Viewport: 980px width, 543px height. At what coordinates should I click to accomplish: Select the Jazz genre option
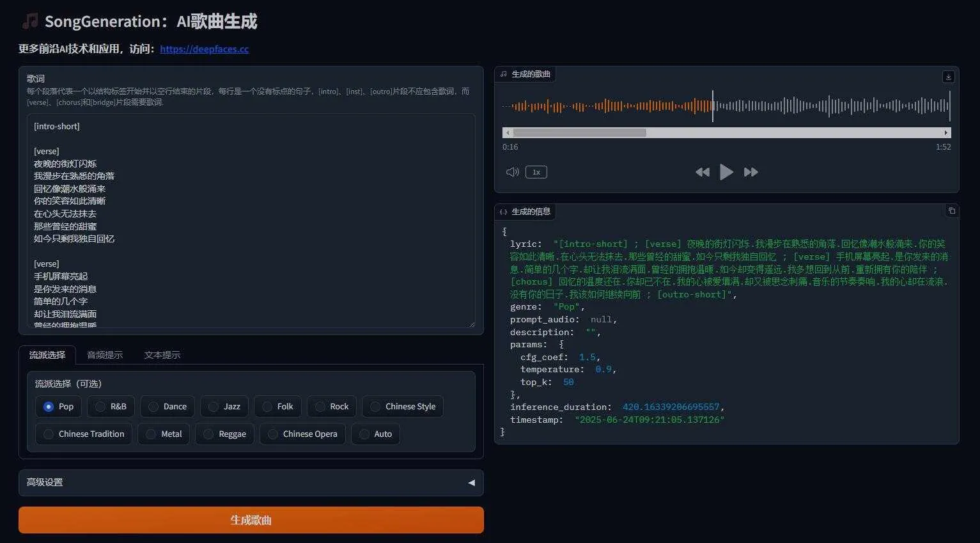(214, 407)
